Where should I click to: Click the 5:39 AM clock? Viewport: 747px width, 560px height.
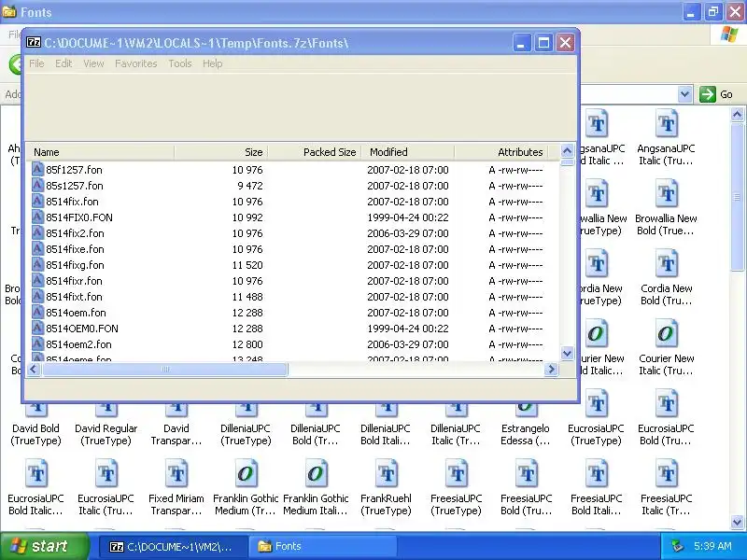[712, 546]
